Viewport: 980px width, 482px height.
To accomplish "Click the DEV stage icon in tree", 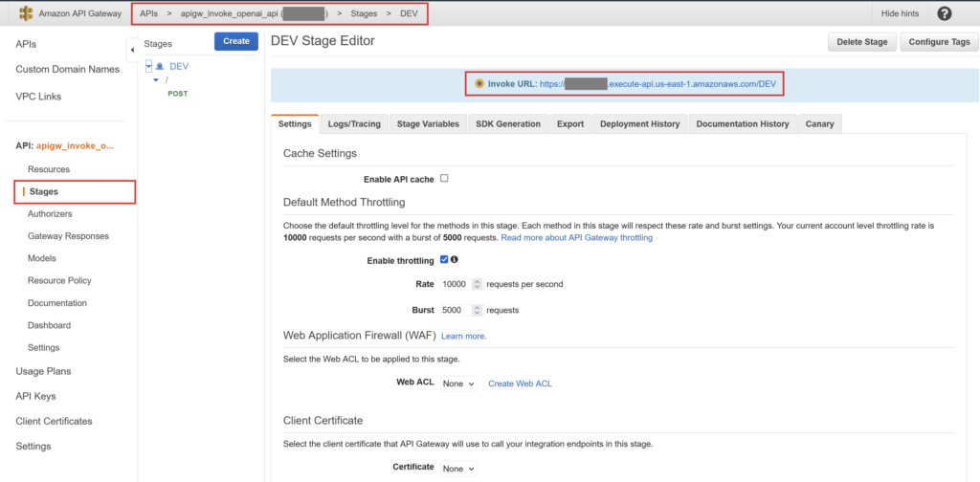I will pos(160,67).
